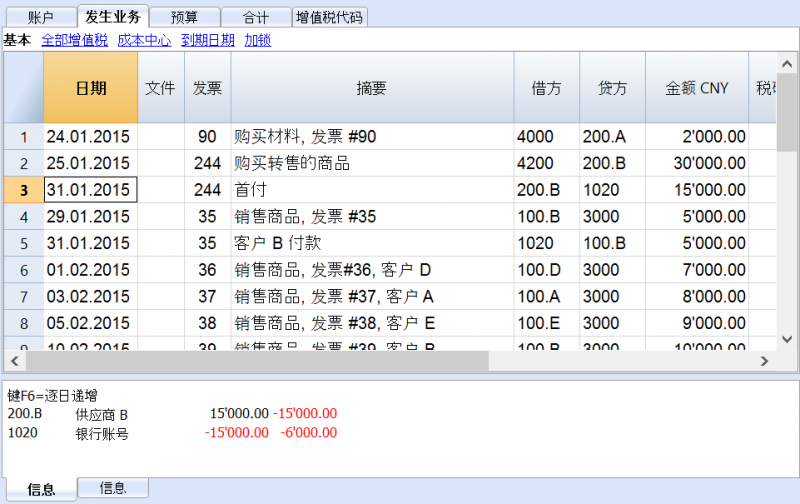Select description 销售商品, 发票 #38, 客户 E

pos(372,323)
